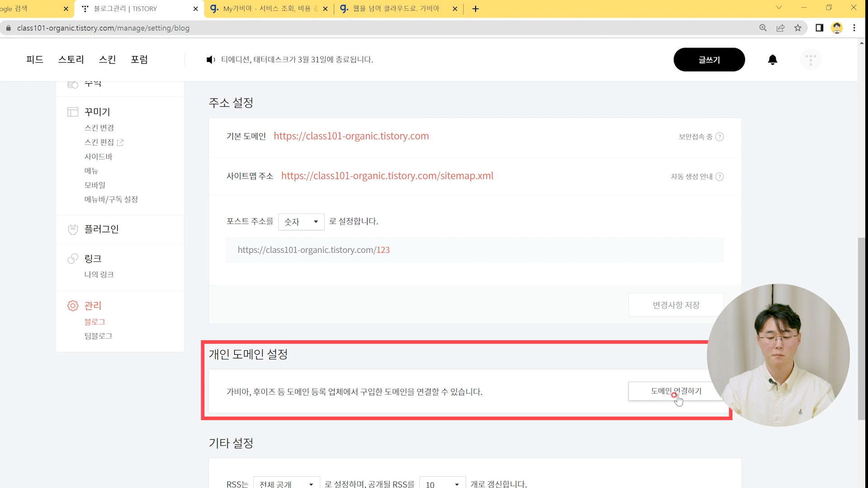Click the help icon beside 보안접속 중
The image size is (868, 488).
[x=720, y=137]
